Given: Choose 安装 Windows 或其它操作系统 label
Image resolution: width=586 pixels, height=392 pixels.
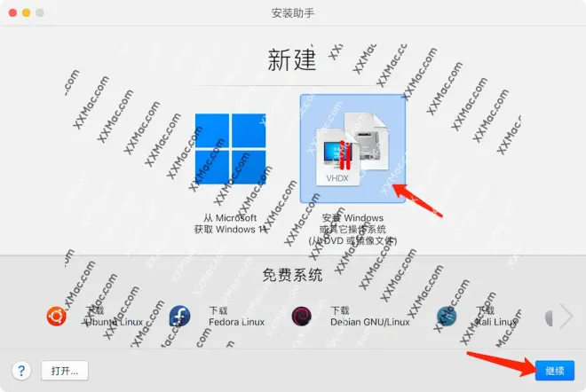Looking at the screenshot, I should pyautogui.click(x=352, y=229).
